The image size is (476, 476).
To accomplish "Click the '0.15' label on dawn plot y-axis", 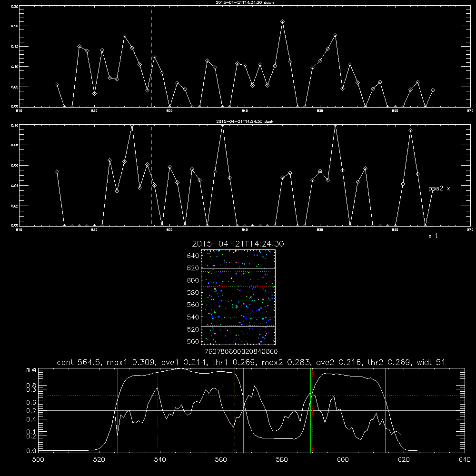I will point(15,47).
